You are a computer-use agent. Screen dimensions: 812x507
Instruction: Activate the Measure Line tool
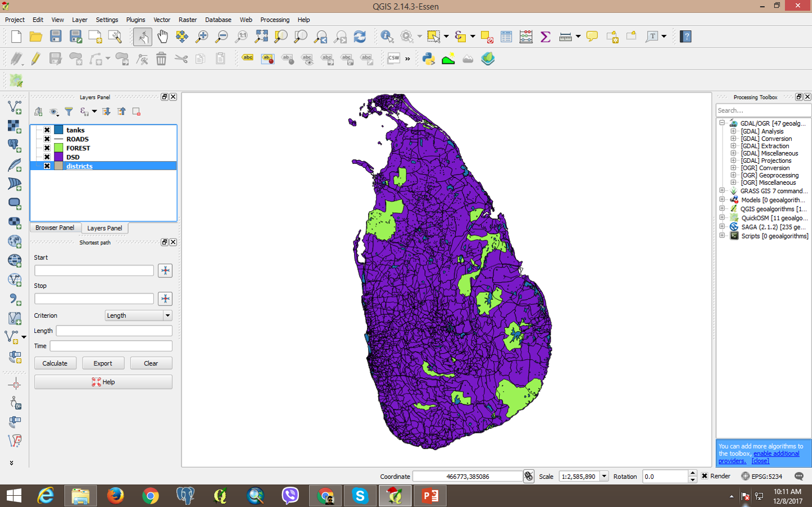(565, 36)
